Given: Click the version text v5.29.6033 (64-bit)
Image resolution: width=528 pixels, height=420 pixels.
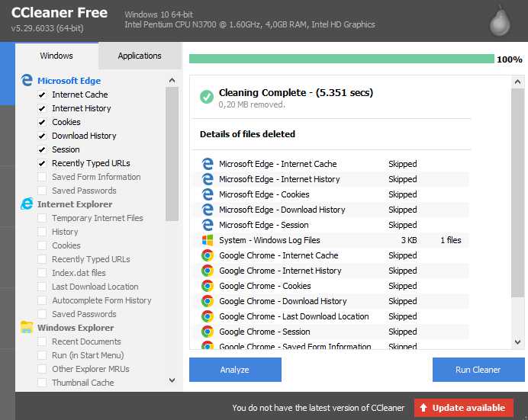Looking at the screenshot, I should [47, 28].
